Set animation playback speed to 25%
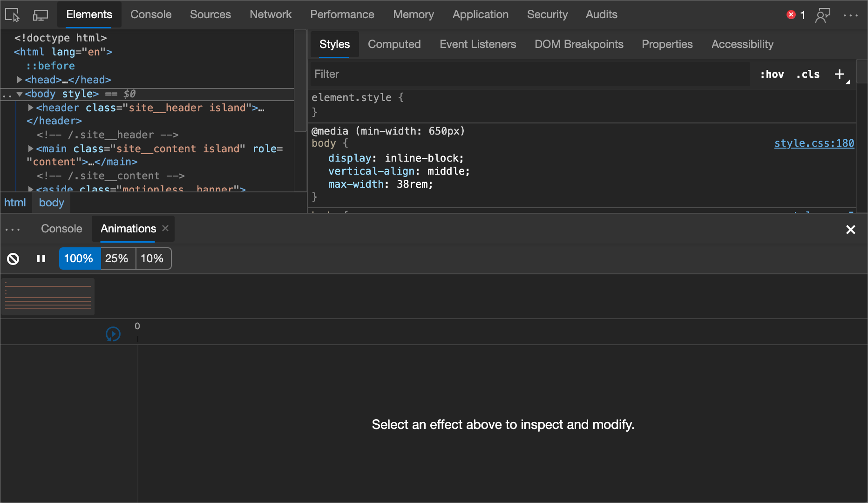Viewport: 868px width, 503px height. point(117,258)
